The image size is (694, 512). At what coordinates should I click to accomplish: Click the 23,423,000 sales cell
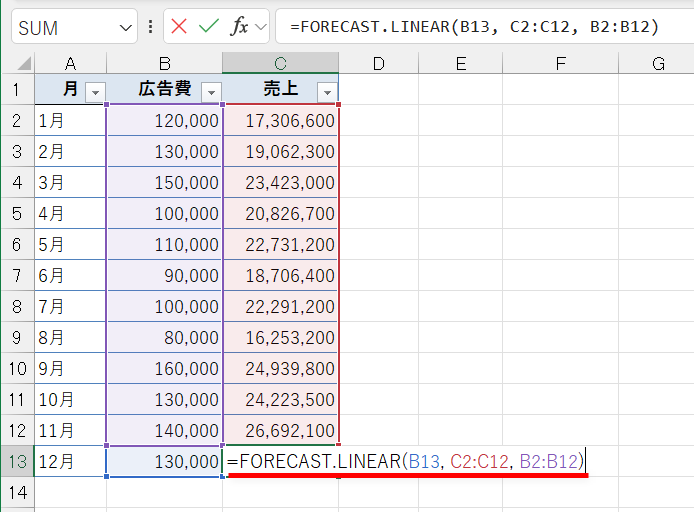[281, 182]
